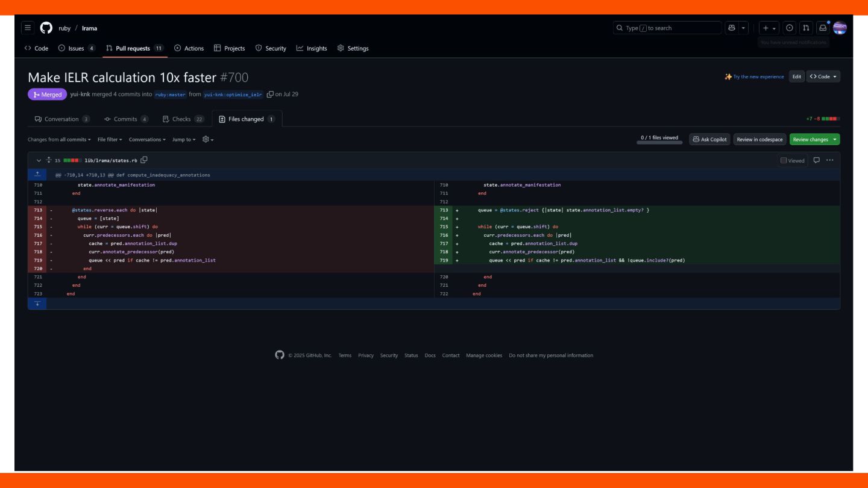The image size is (868, 488).
Task: Click the Ask Copilot button
Action: pos(709,139)
